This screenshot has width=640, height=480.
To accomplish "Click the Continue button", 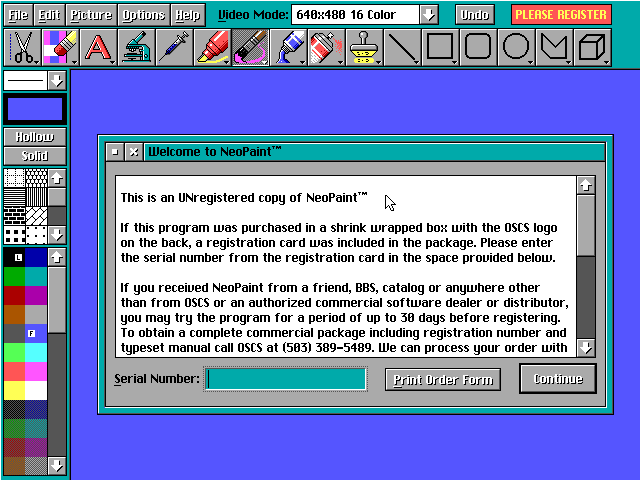I will point(558,379).
